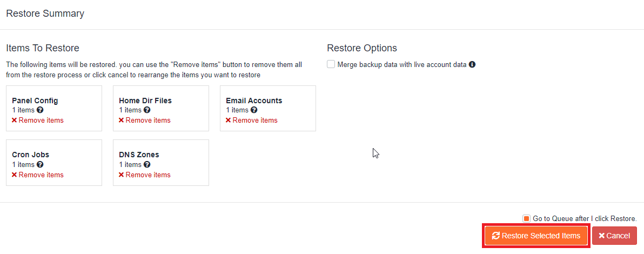
Task: Click info icon next to Merge backup data
Action: [472, 65]
